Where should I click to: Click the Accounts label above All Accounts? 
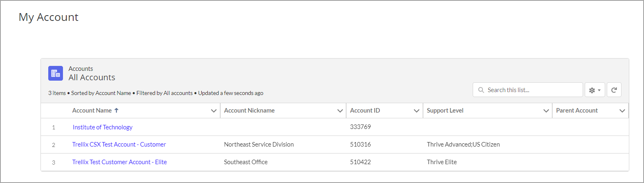[81, 69]
